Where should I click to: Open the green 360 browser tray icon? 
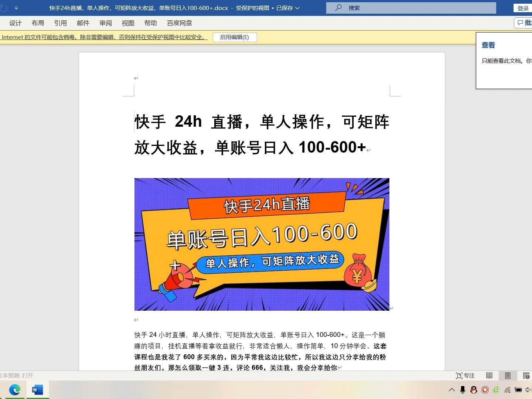(x=496, y=390)
